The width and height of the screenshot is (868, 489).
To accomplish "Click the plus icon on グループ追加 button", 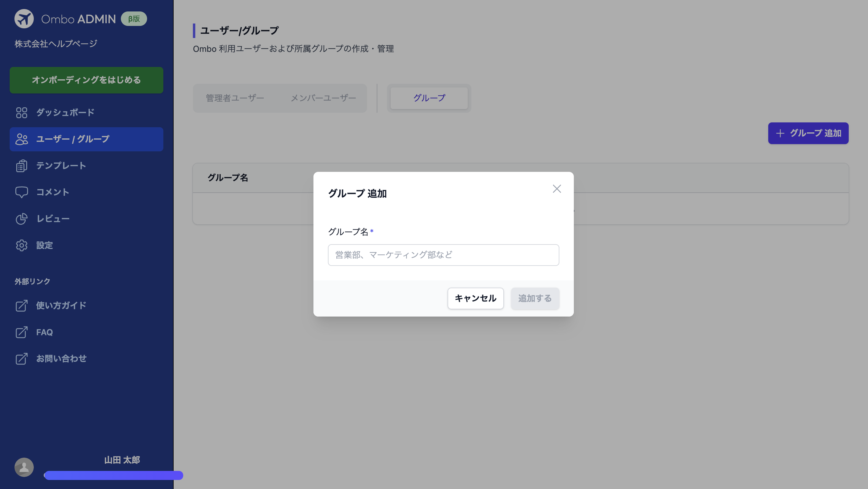I will tap(780, 134).
